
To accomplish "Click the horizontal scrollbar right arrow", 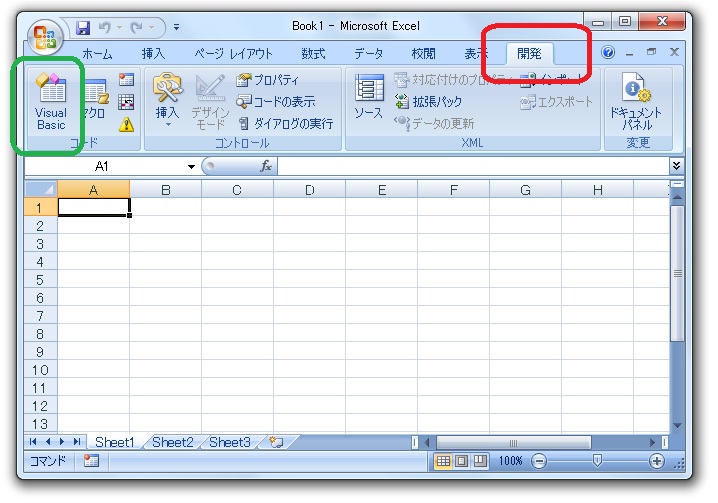I will (x=652, y=443).
